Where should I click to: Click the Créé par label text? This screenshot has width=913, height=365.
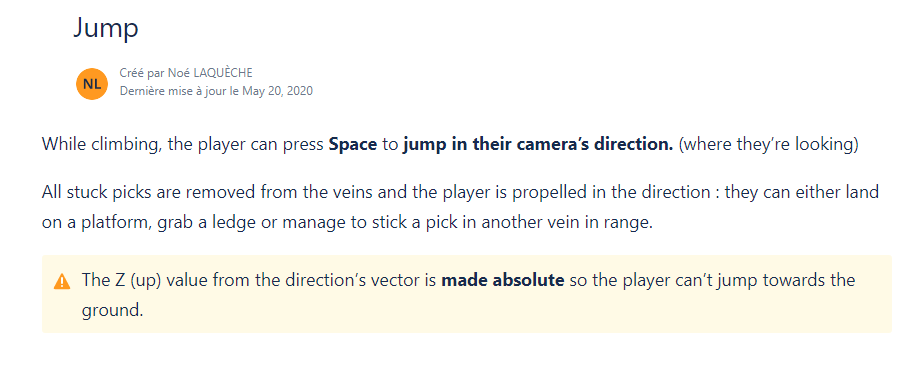point(142,73)
